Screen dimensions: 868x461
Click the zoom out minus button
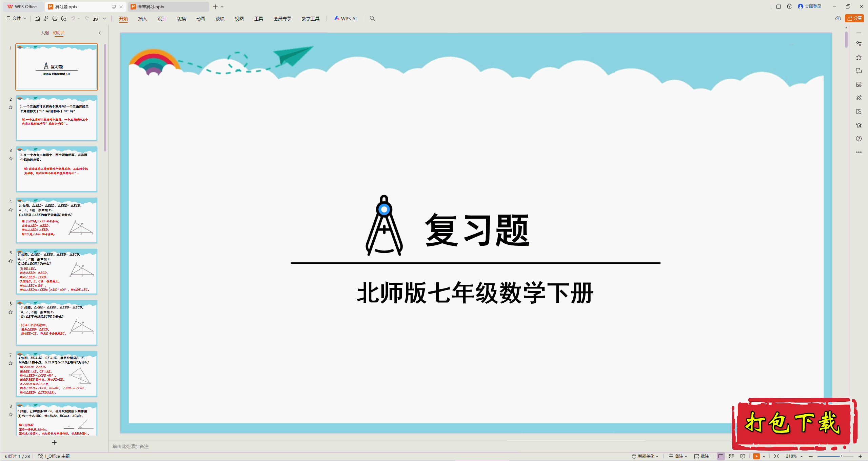811,456
